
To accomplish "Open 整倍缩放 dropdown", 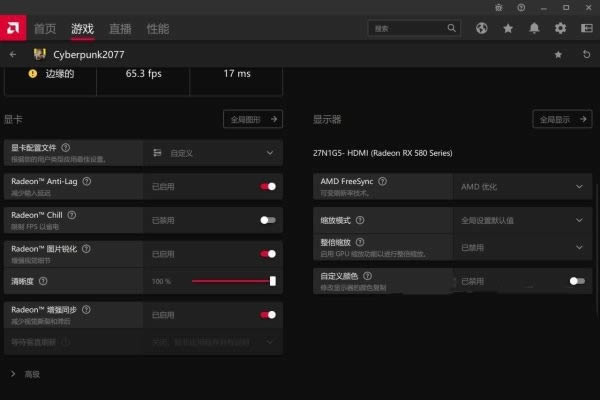I will (522, 247).
